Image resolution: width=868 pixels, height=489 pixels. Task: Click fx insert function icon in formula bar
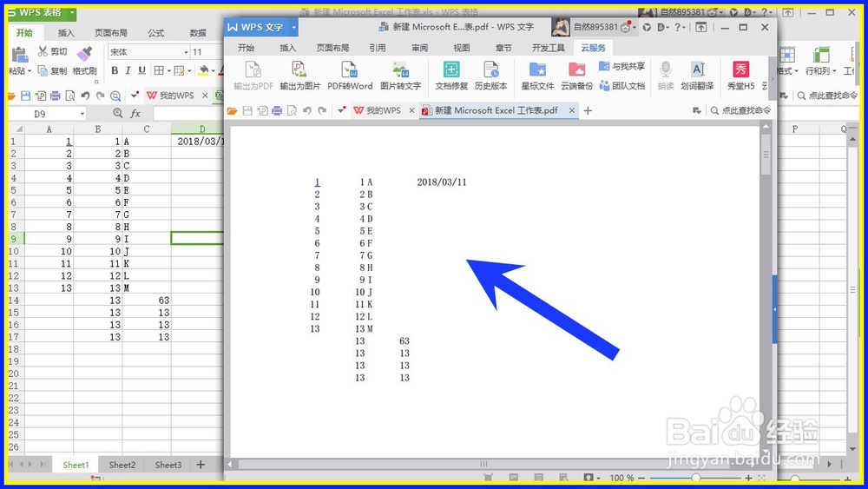[x=135, y=114]
